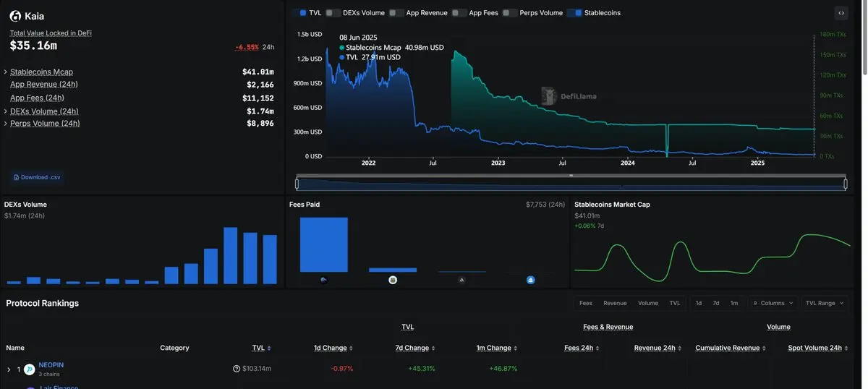868x389 pixels.
Task: Expand the Perps Volume (24h) row
Action: pos(6,124)
